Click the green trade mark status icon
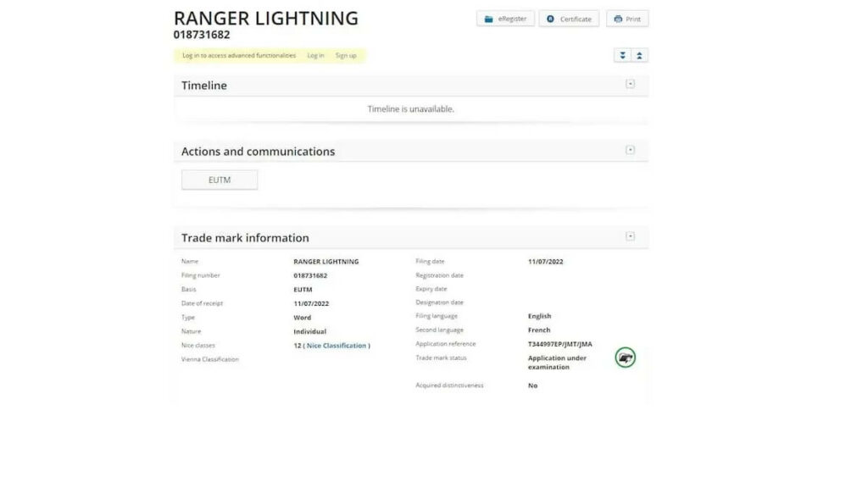The height and width of the screenshot is (488, 868). tap(625, 358)
